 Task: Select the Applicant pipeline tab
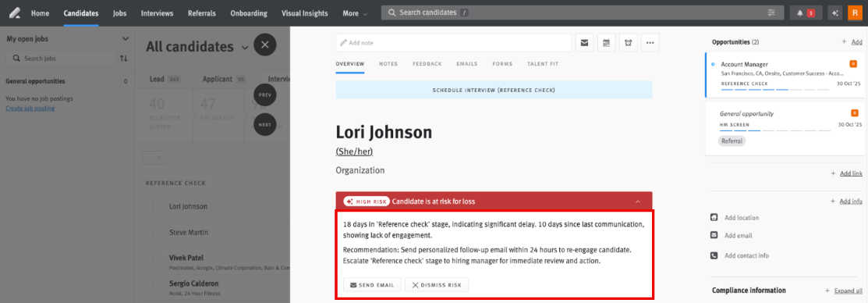(x=224, y=79)
